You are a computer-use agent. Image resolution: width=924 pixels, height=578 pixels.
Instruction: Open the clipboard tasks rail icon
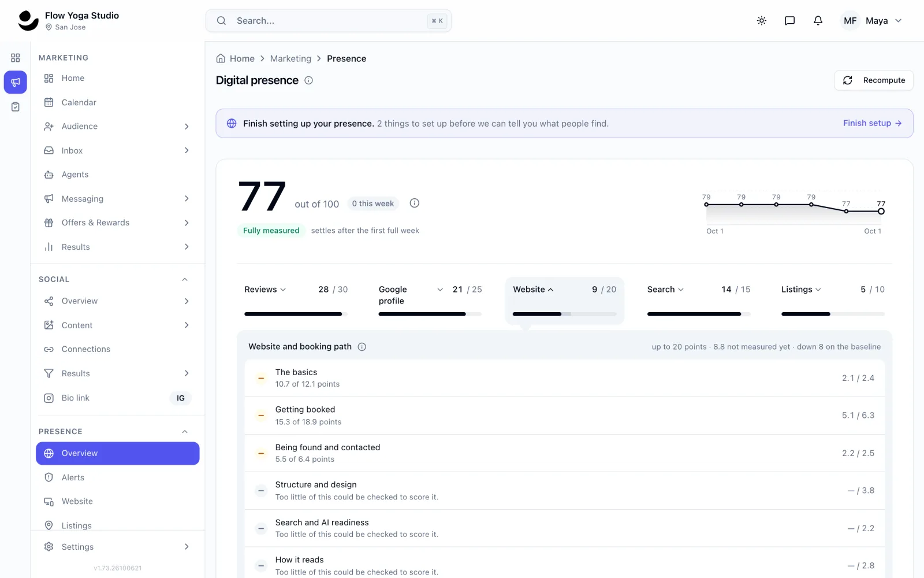click(16, 107)
